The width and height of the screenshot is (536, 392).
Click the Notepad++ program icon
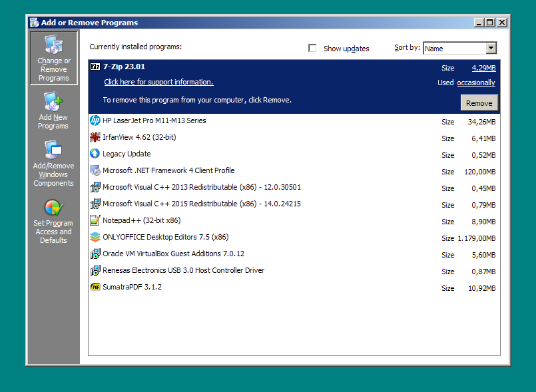[x=95, y=221]
